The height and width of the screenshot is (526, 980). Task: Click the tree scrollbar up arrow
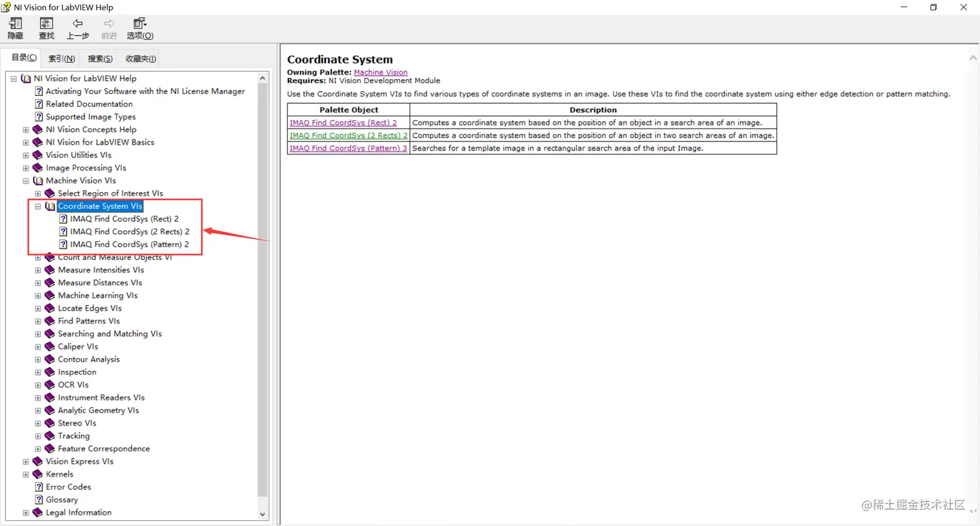(263, 78)
